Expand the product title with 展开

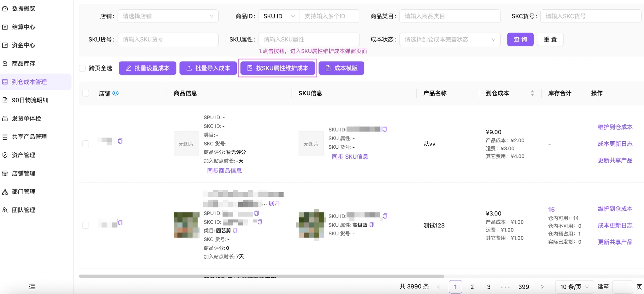pyautogui.click(x=274, y=203)
